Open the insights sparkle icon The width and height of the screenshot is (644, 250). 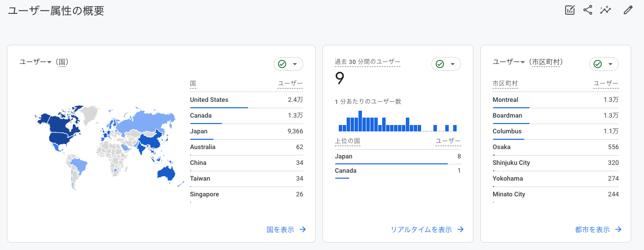pos(606,10)
